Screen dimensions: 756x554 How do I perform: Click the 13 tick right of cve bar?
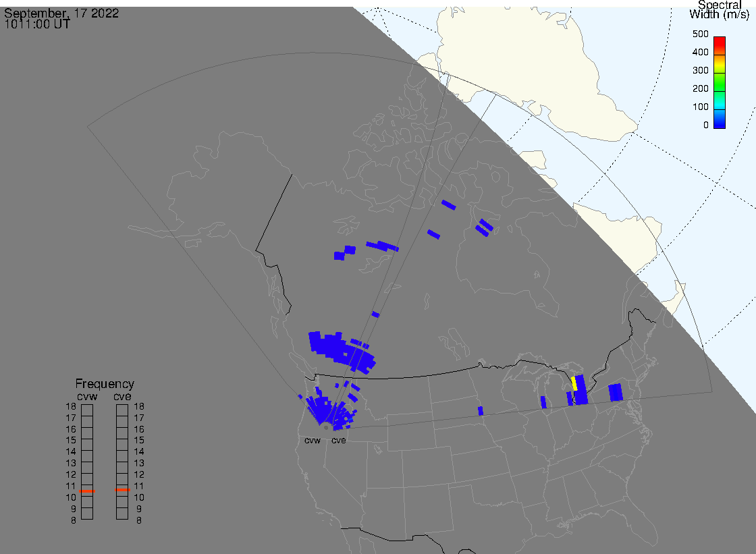tap(139, 464)
